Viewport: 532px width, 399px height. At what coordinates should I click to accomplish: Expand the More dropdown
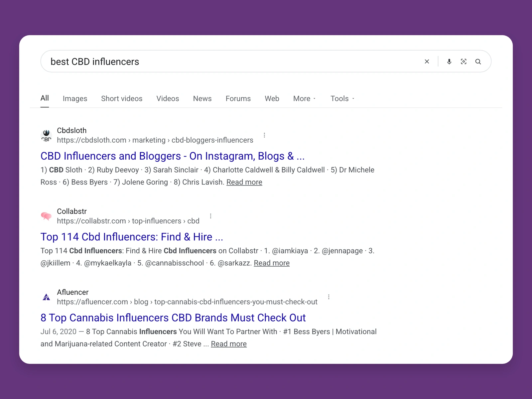pyautogui.click(x=305, y=98)
